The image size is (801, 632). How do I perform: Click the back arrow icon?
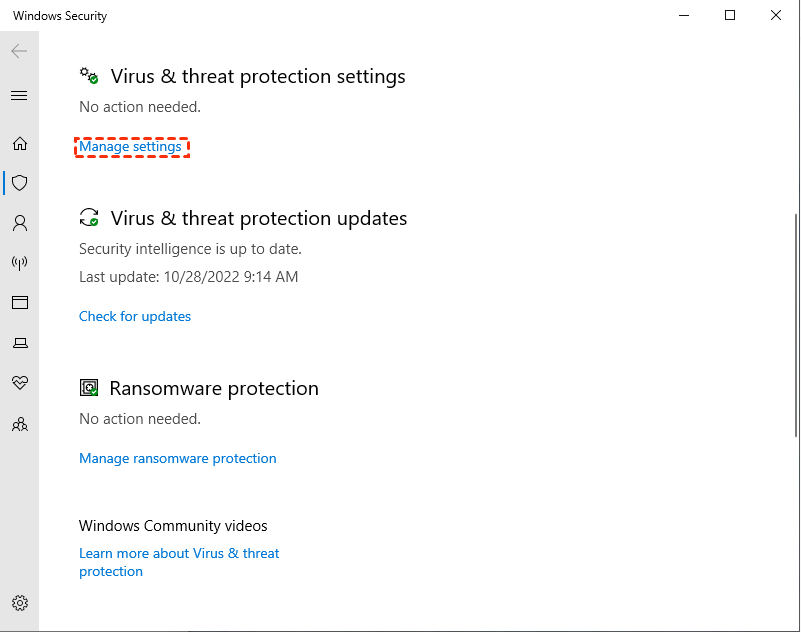click(x=19, y=51)
